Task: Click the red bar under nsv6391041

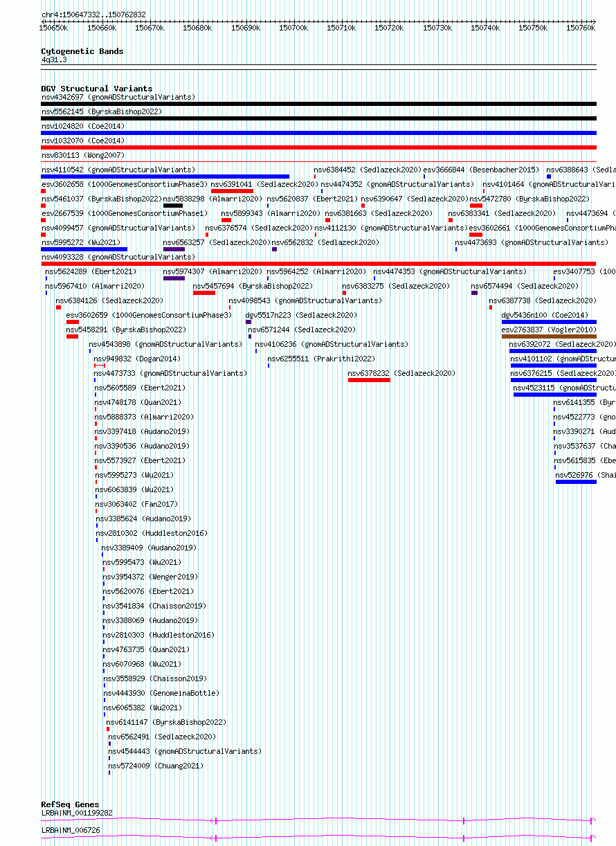Action: [x=232, y=191]
